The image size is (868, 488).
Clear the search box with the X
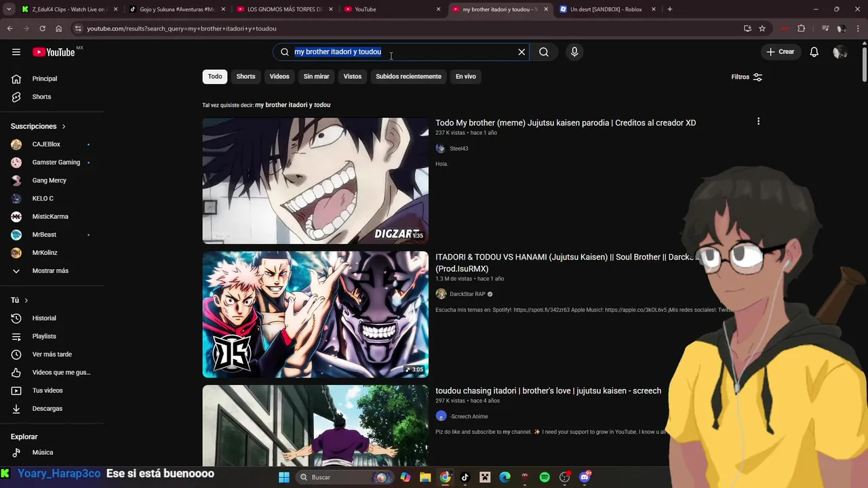click(521, 52)
